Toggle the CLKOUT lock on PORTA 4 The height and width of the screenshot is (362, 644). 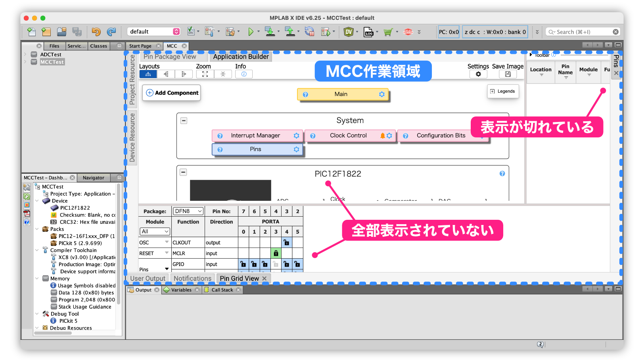coord(286,242)
